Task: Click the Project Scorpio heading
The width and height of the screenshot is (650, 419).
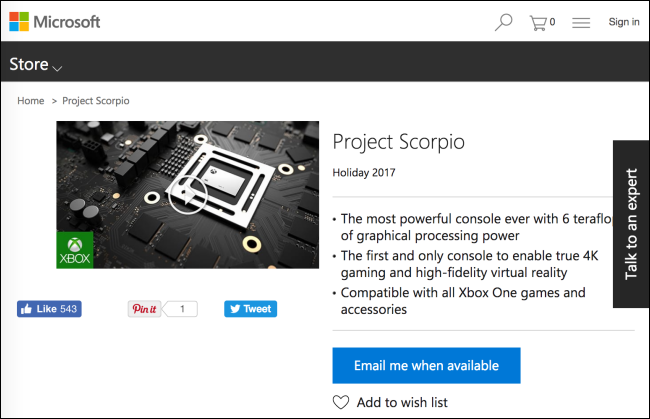Action: click(398, 141)
